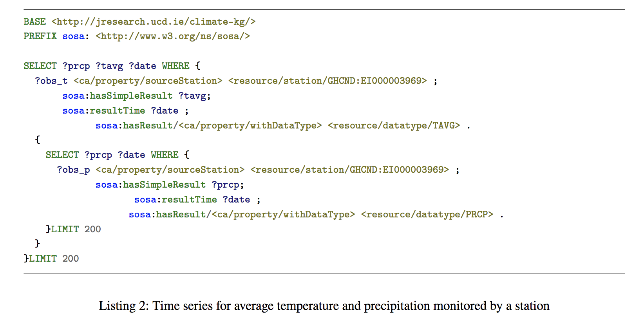Click sosa:resultTime in the inner query

click(x=175, y=200)
